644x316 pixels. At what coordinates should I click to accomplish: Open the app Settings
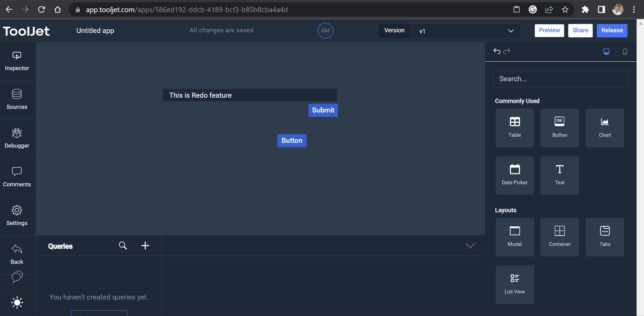[17, 216]
